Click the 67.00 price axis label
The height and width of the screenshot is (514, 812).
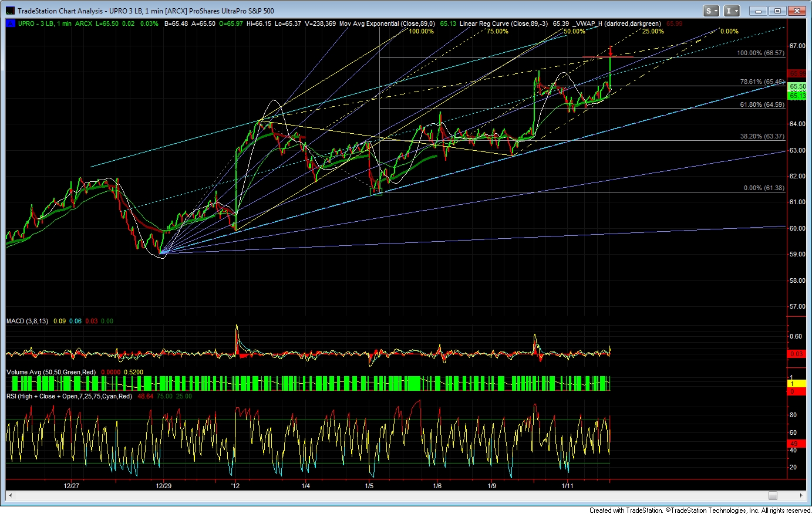pyautogui.click(x=797, y=46)
